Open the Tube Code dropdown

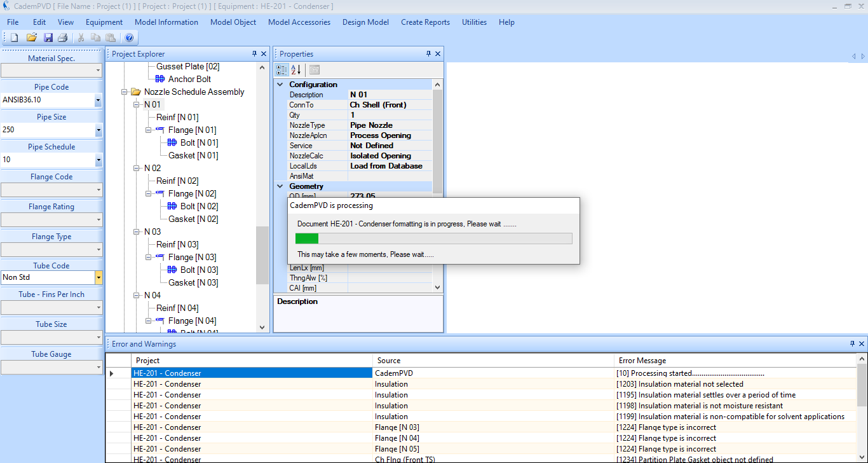pyautogui.click(x=98, y=277)
